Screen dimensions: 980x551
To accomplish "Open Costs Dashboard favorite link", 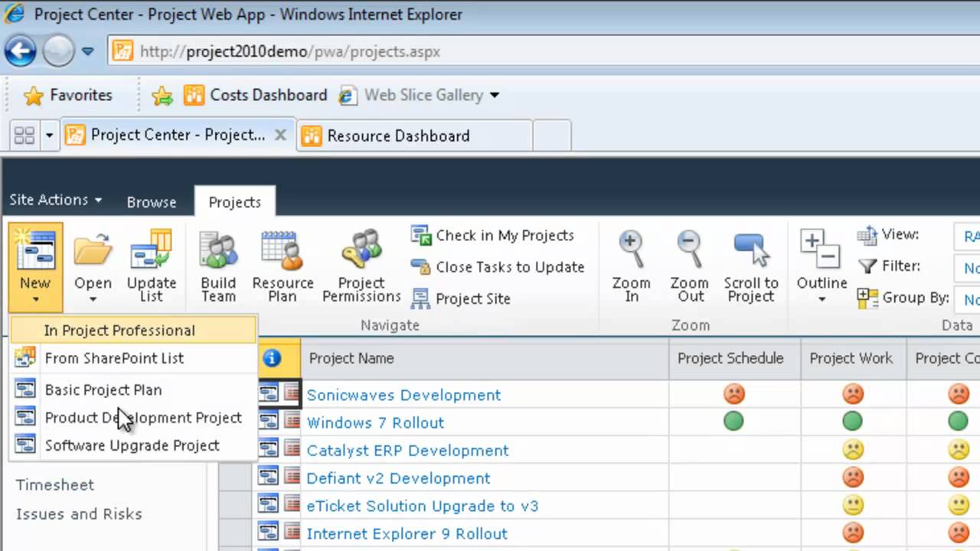I will tap(256, 95).
